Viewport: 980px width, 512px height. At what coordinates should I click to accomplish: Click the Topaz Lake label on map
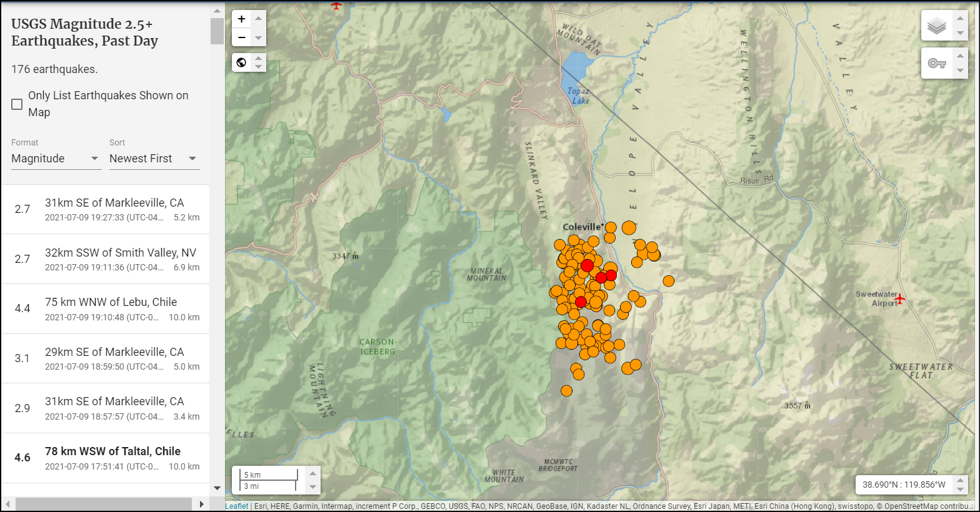(x=579, y=96)
